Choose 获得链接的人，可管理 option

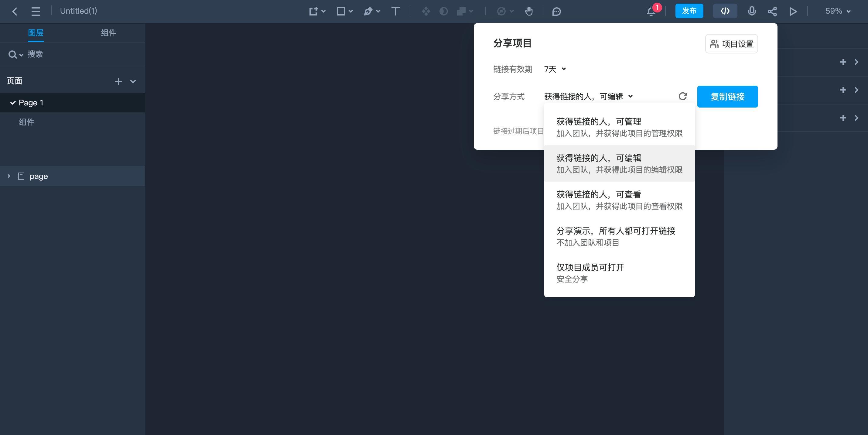pos(619,127)
